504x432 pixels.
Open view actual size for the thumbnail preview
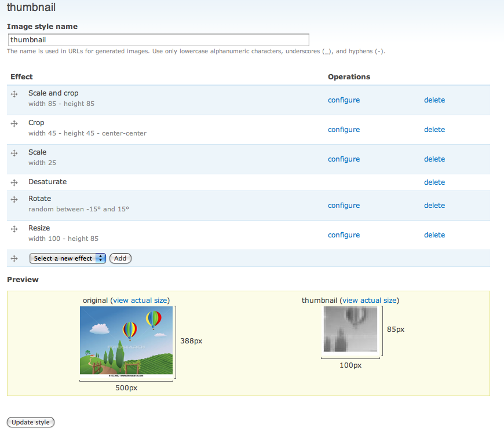coord(369,300)
